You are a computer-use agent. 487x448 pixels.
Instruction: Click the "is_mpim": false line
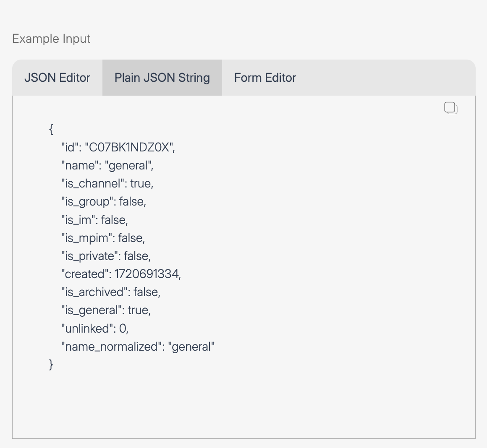[103, 238]
